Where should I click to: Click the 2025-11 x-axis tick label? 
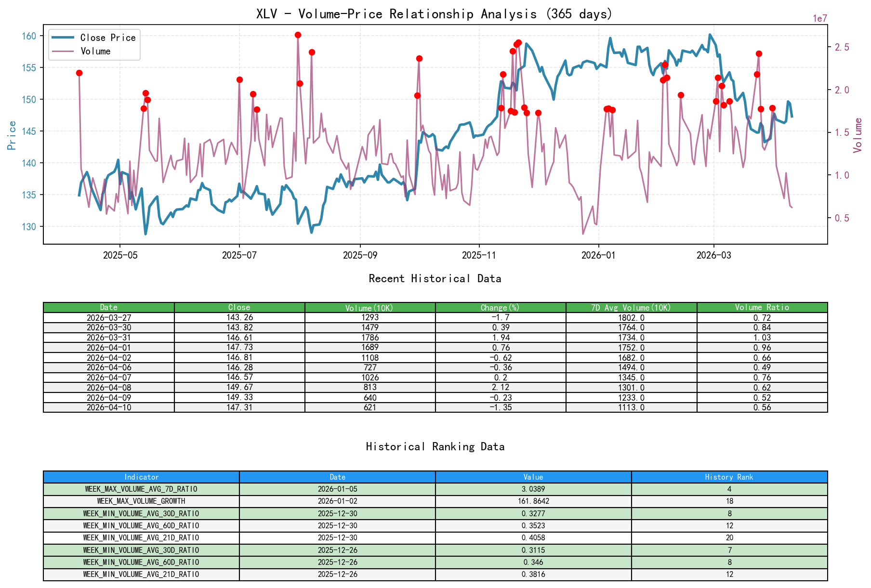[x=479, y=255]
